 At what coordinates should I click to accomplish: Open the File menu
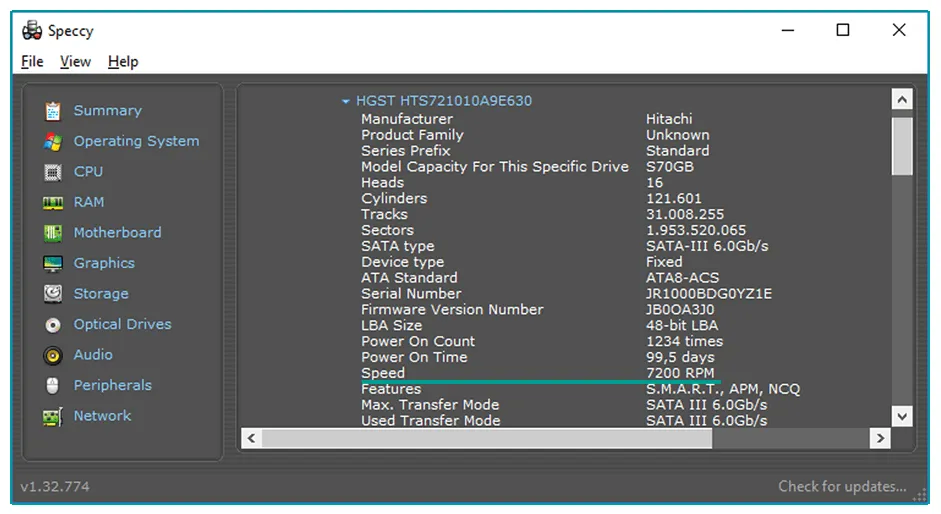[32, 62]
